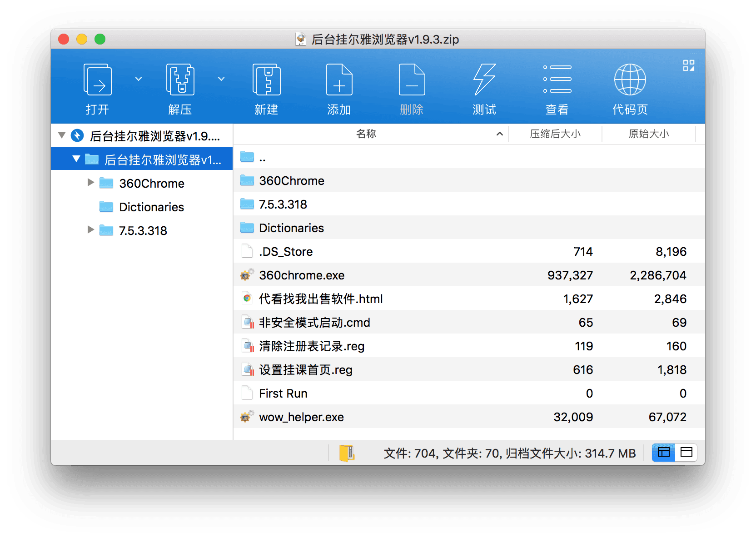Click the Test (测试) lightning icon

click(x=484, y=80)
